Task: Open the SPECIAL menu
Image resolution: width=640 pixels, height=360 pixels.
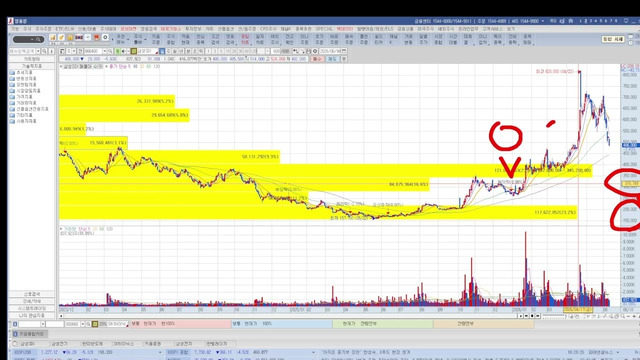Action: click(x=324, y=29)
